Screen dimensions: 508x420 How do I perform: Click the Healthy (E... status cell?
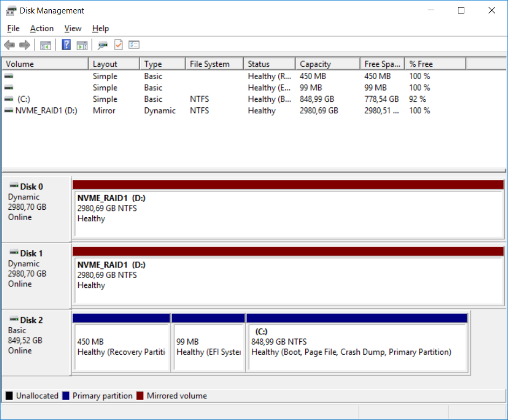pos(269,87)
